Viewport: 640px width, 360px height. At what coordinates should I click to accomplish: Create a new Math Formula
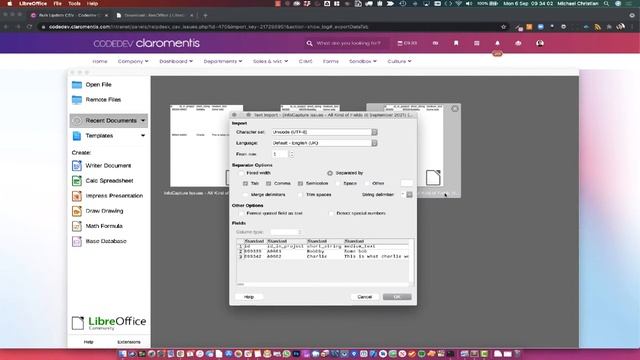point(98,226)
